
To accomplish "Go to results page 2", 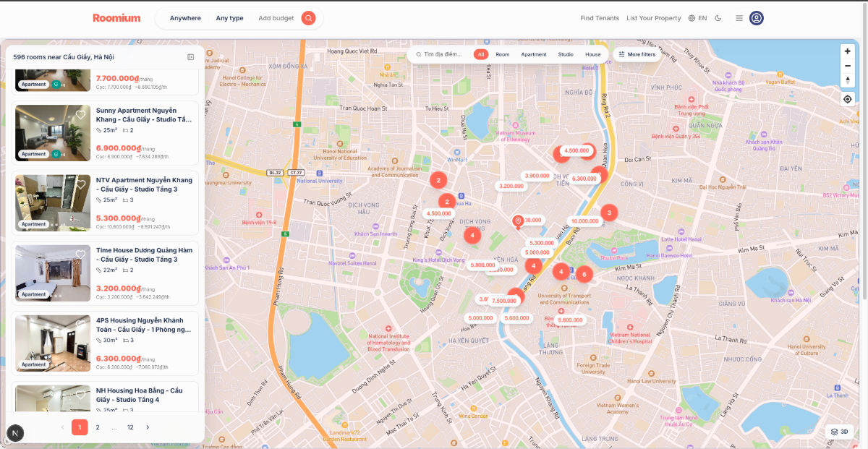I will click(x=98, y=427).
